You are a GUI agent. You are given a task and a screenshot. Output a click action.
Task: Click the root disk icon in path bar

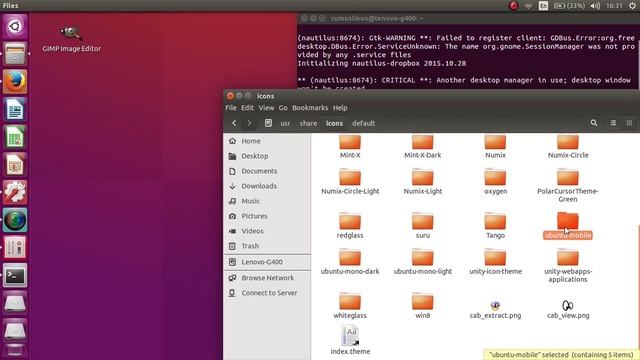268,123
